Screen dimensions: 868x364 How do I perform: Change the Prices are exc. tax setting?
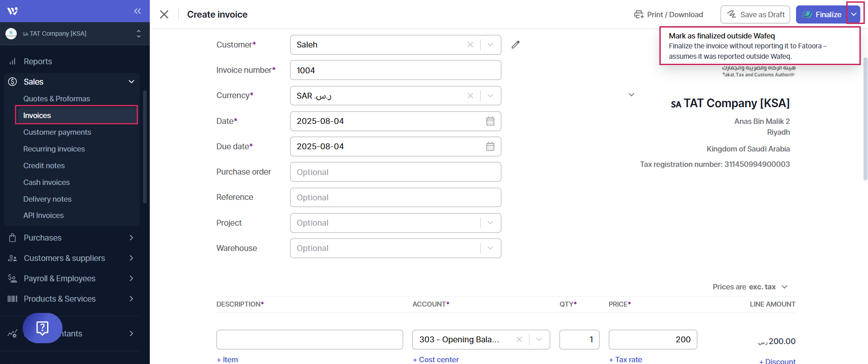tap(750, 287)
